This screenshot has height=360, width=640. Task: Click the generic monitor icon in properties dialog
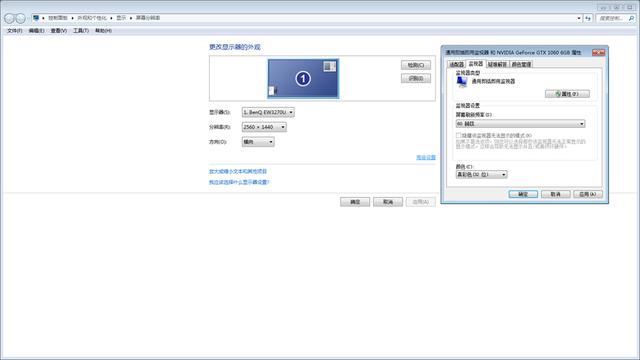tap(462, 82)
